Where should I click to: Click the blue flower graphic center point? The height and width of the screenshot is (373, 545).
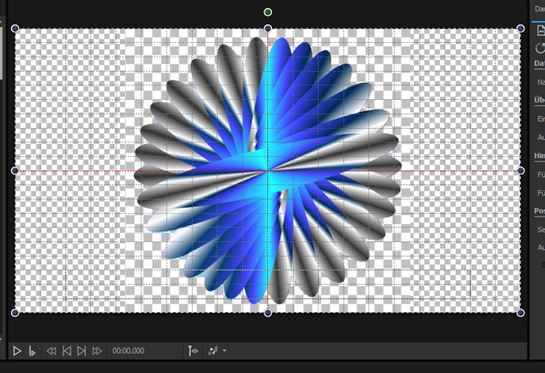[x=268, y=171]
